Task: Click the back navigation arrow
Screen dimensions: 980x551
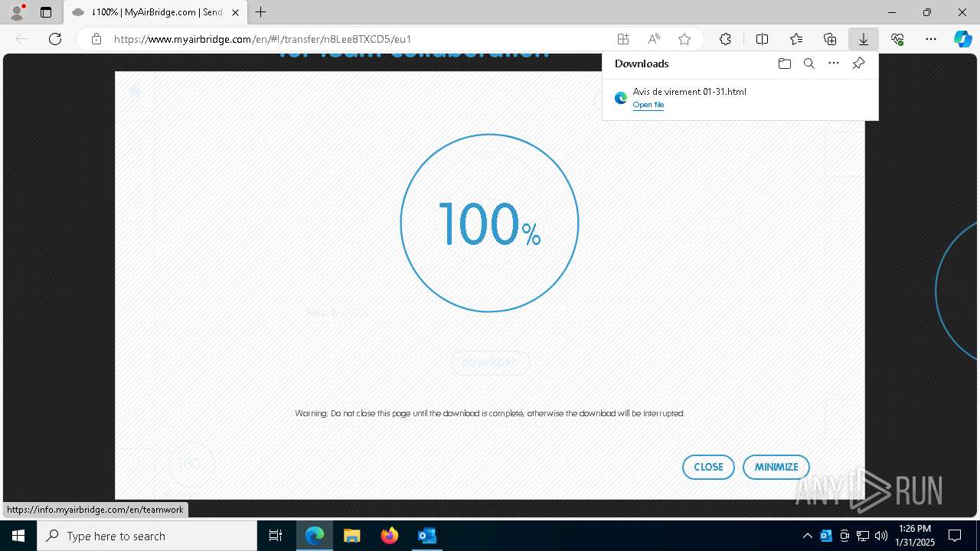Action: (21, 39)
